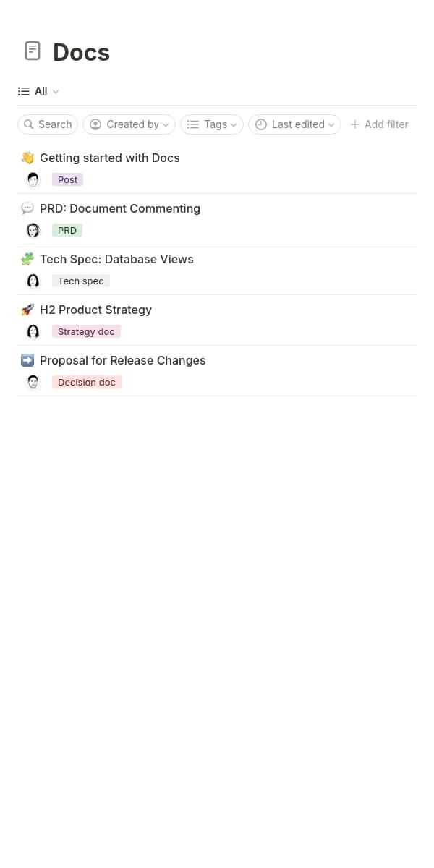The width and height of the screenshot is (434, 868).
Task: Select the PRD tag chip
Action: coord(67,230)
